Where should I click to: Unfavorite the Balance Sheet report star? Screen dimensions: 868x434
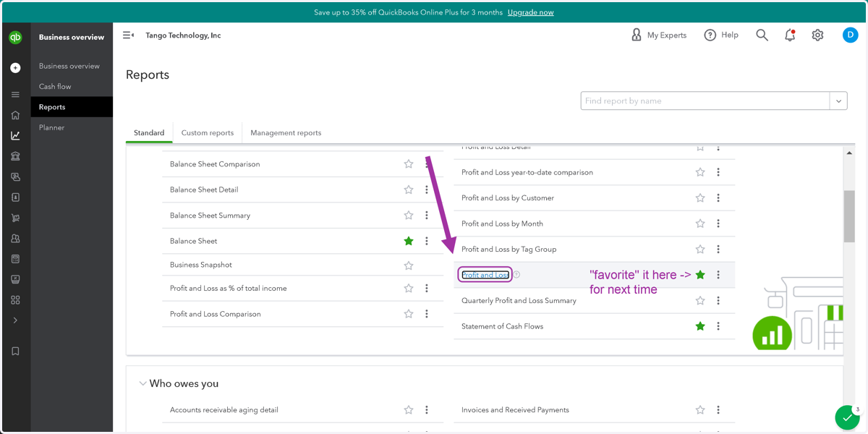point(409,241)
